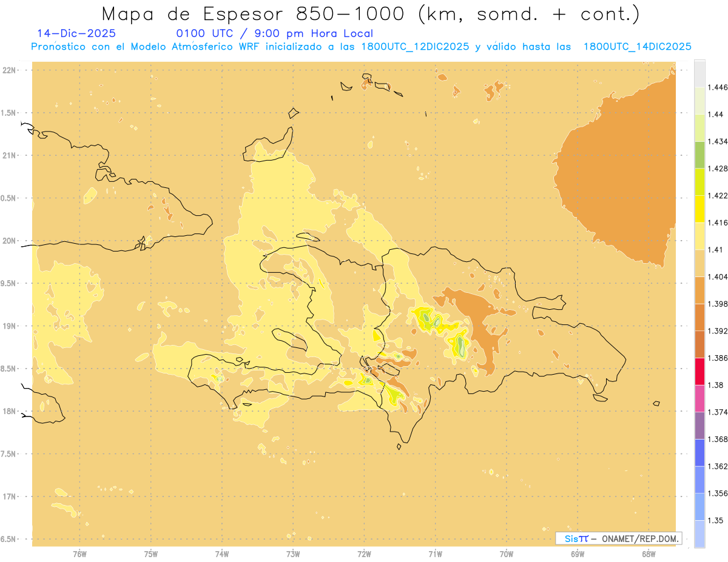Click the legend value '1.38'

(715, 385)
